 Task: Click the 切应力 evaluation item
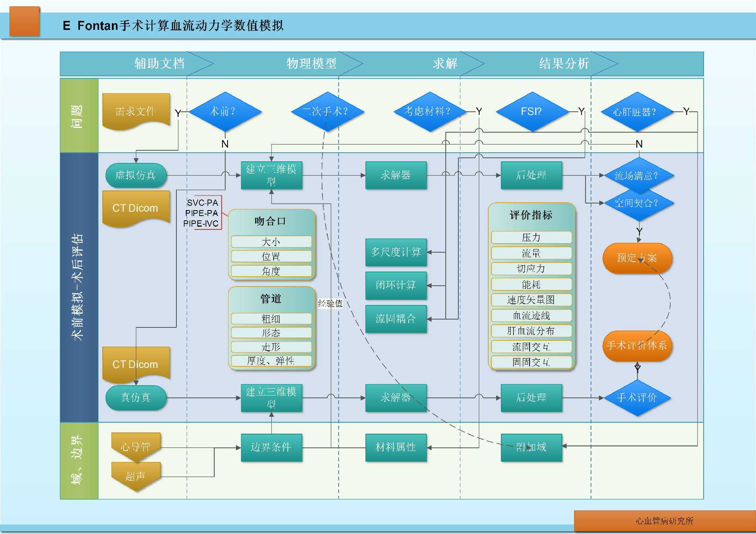(531, 269)
